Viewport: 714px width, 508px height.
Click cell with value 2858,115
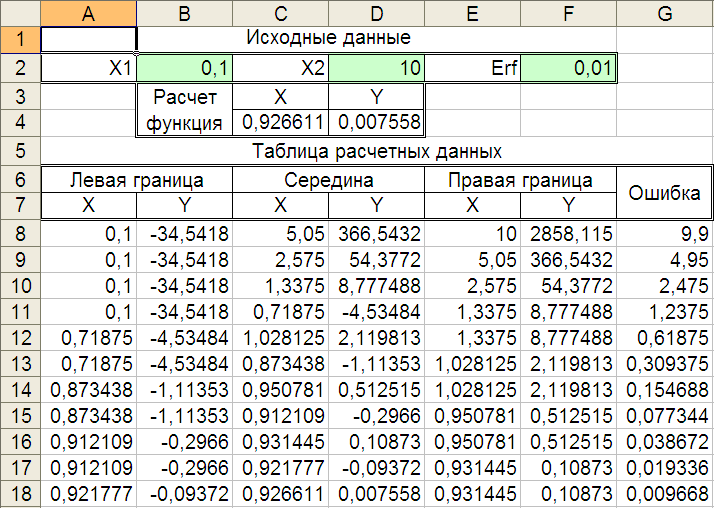coord(569,234)
